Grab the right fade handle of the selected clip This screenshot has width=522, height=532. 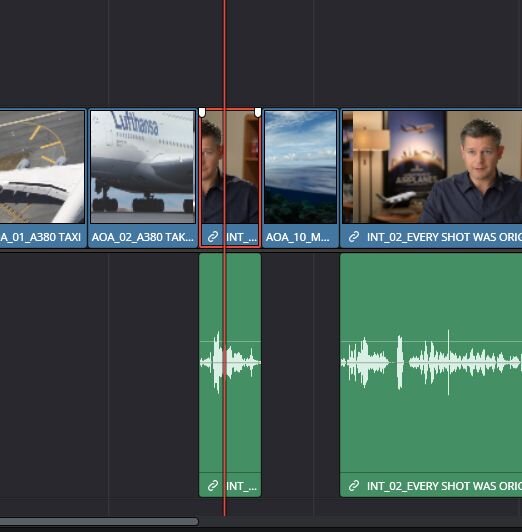258,112
